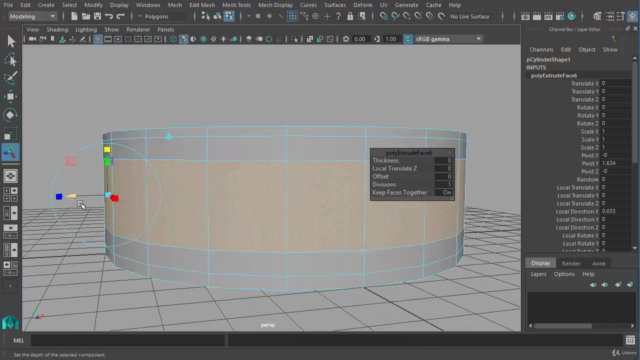Click the MEL command language label

[18, 340]
